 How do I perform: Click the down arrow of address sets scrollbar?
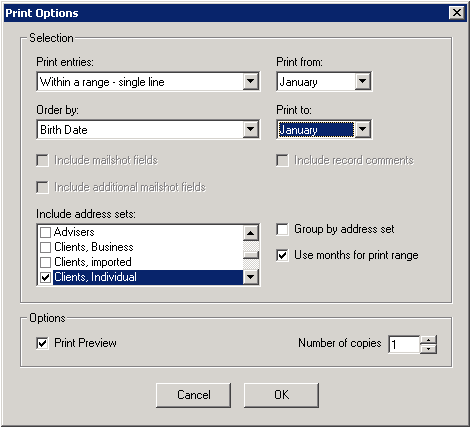point(251,277)
